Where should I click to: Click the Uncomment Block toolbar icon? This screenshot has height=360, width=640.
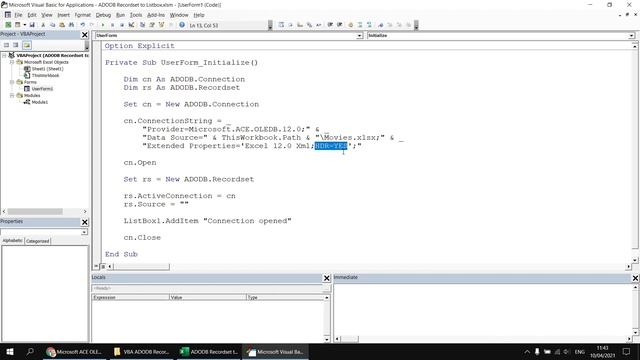[x=369, y=25]
